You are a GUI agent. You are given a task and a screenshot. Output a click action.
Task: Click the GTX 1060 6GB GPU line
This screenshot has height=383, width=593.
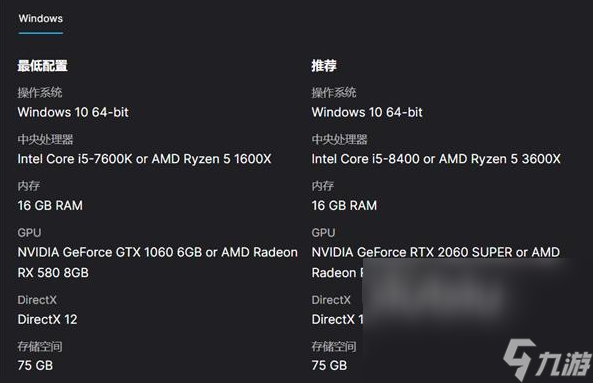pos(157,252)
